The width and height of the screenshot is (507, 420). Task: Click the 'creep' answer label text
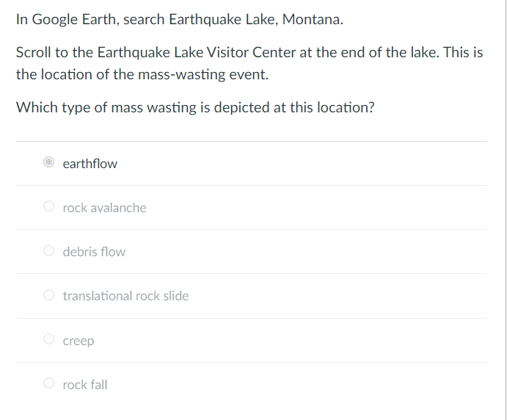coord(79,341)
